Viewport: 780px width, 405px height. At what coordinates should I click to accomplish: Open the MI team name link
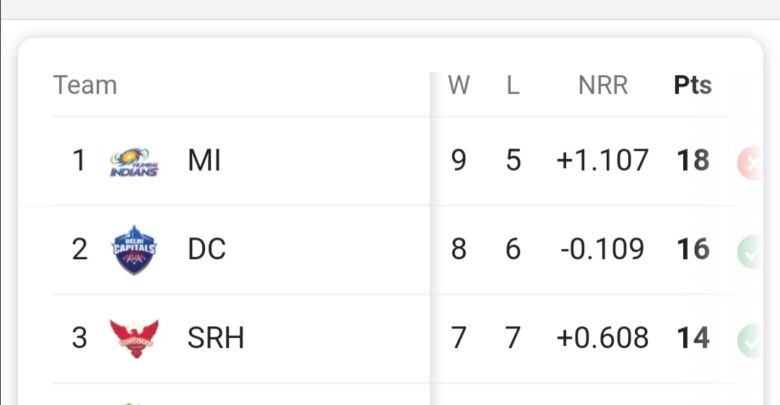coord(204,161)
